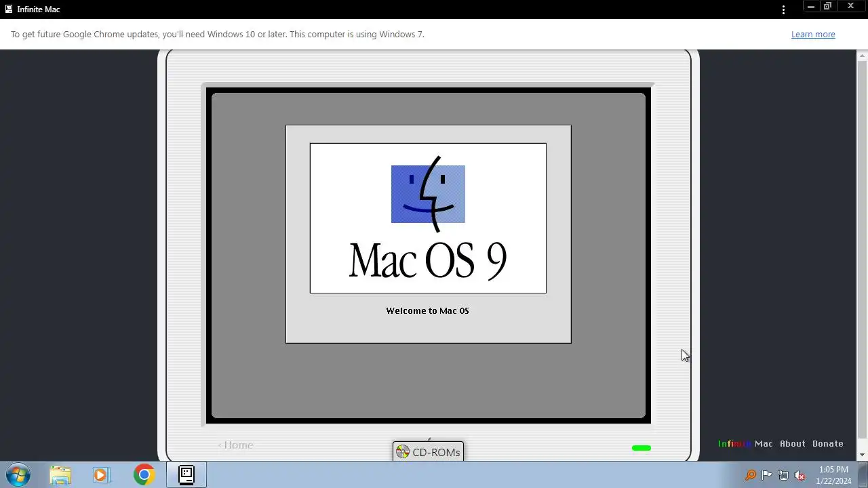868x488 pixels.
Task: Open File Explorer from the taskbar
Action: (60, 474)
